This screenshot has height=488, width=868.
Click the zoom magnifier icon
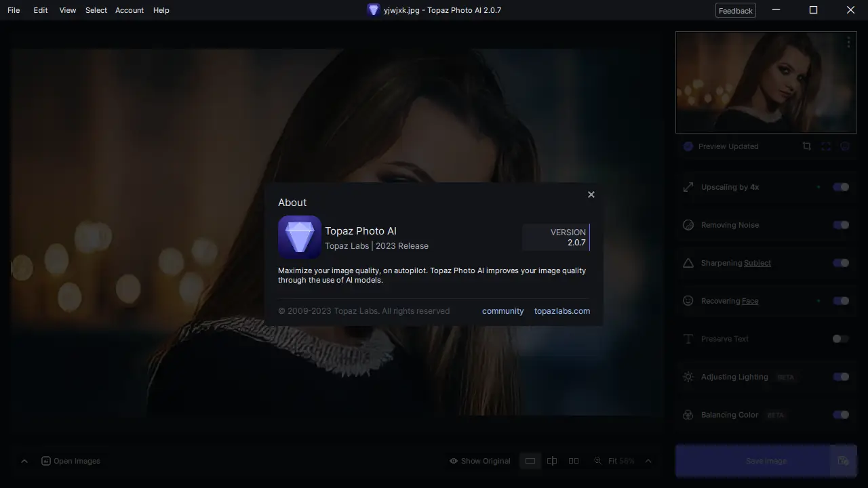[597, 461]
